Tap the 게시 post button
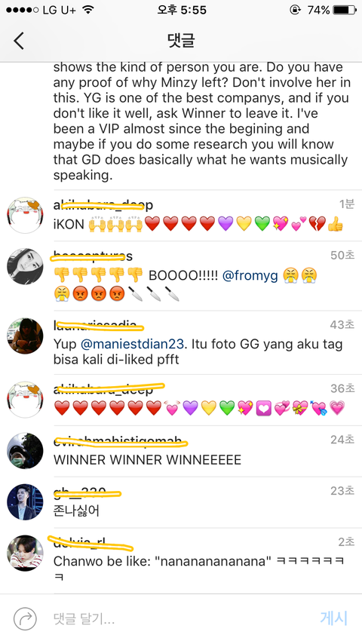The height and width of the screenshot is (644, 362). [x=333, y=618]
